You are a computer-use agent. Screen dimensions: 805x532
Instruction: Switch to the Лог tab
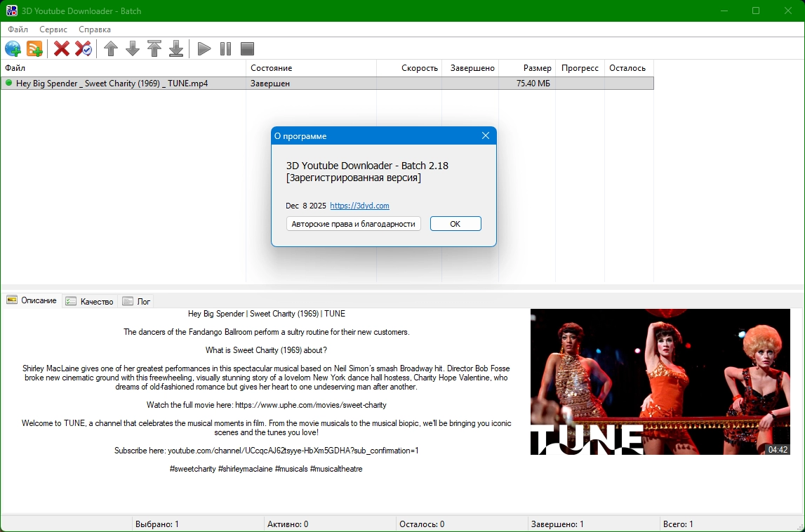(x=137, y=301)
